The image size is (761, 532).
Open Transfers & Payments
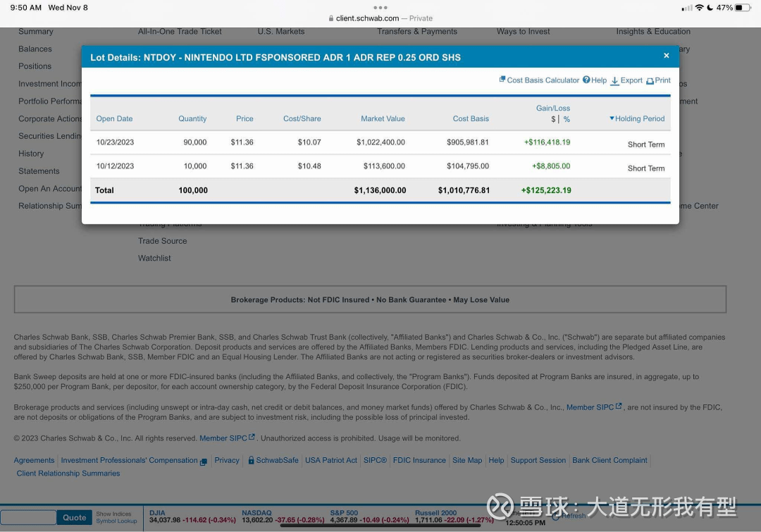(x=417, y=32)
